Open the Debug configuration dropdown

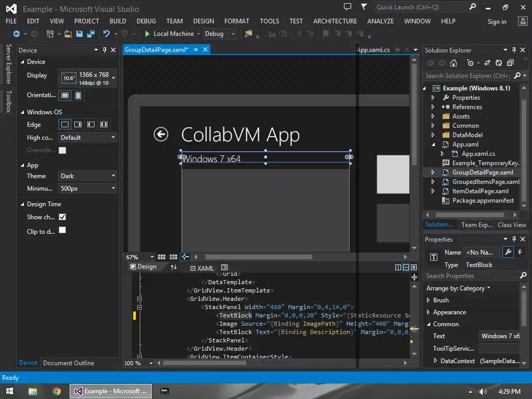pos(220,34)
